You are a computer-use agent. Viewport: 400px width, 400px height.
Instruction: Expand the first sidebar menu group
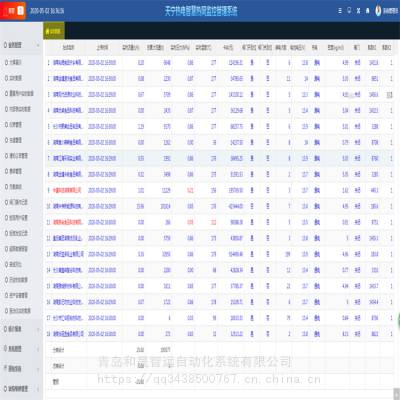point(21,45)
